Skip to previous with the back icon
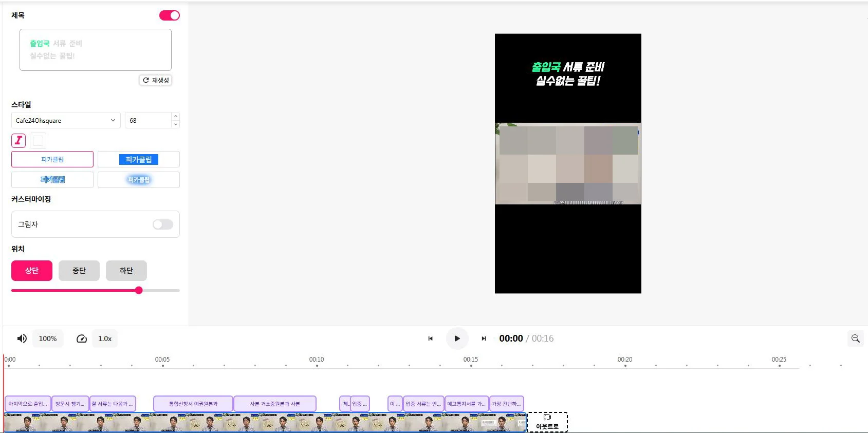This screenshot has width=868, height=433. tap(431, 338)
